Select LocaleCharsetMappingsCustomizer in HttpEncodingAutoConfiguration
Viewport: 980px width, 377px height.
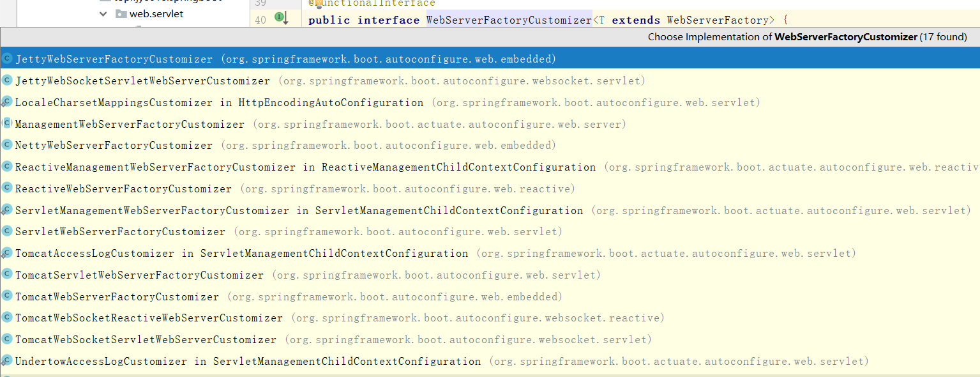tap(219, 103)
